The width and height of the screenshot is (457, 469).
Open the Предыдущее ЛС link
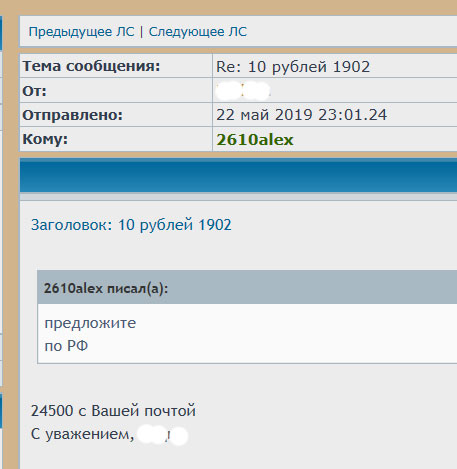coord(81,32)
